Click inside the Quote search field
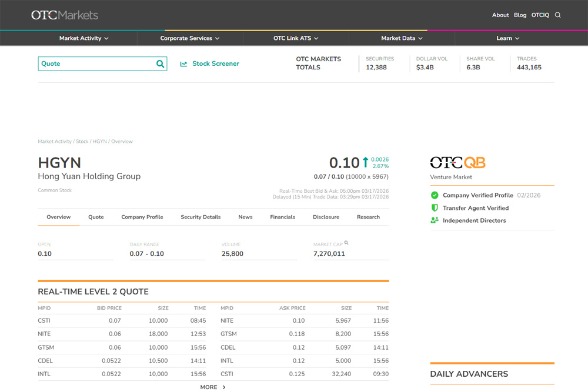 [x=94, y=64]
